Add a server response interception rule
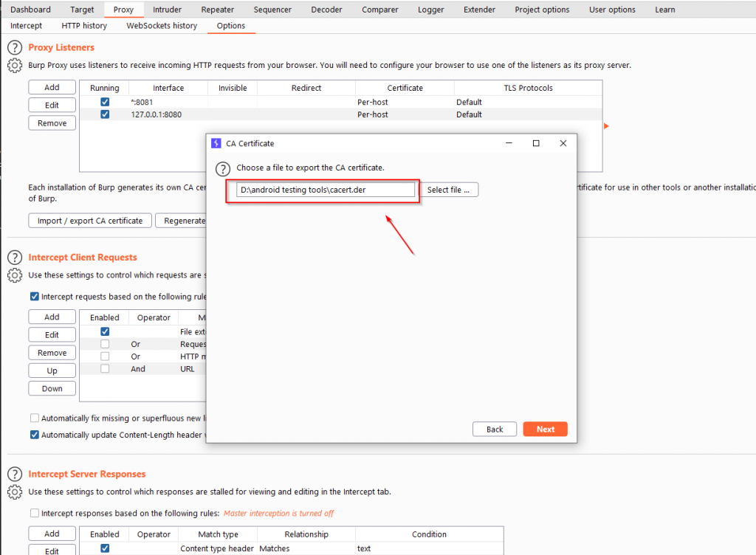This screenshot has width=756, height=555. pos(52,534)
